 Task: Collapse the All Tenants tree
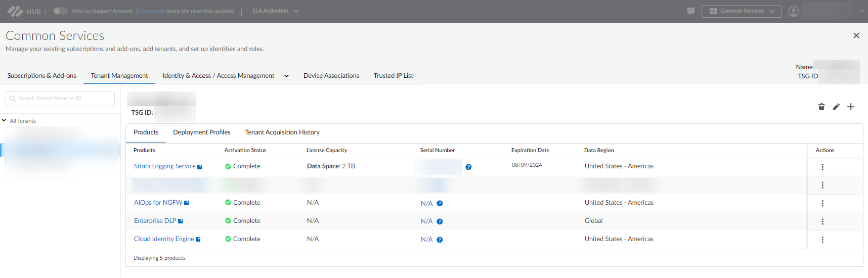click(4, 121)
